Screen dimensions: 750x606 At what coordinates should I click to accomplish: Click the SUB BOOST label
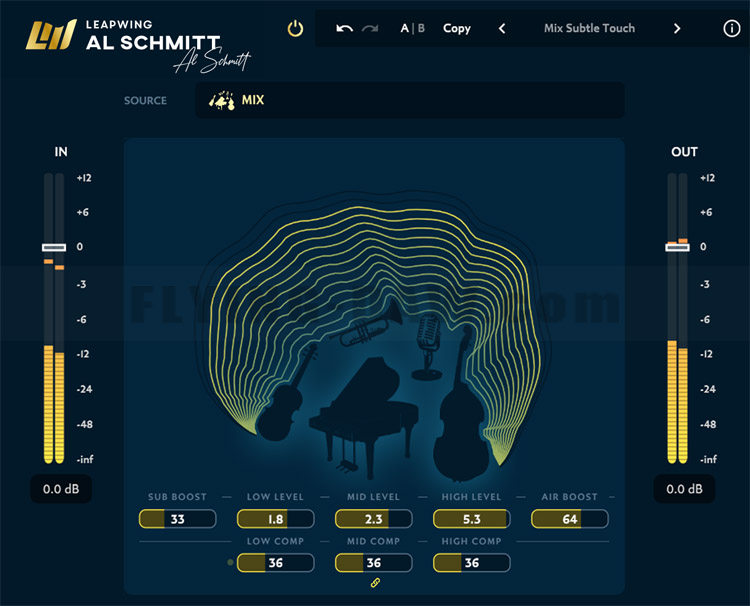point(177,497)
